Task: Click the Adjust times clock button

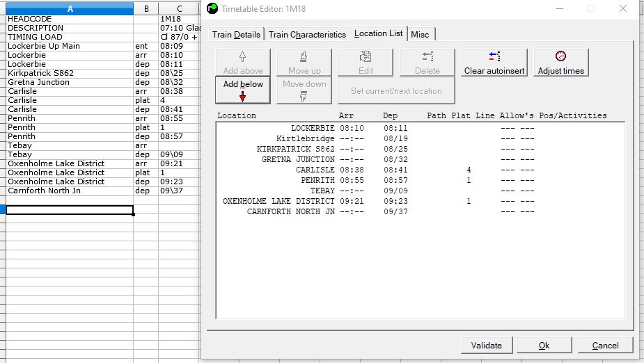Action: click(x=560, y=63)
